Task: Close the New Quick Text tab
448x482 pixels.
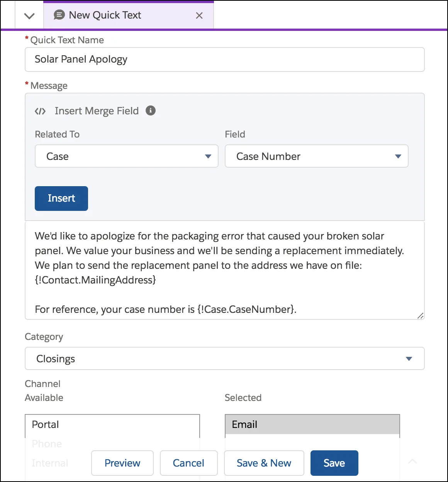Action: coord(199,15)
